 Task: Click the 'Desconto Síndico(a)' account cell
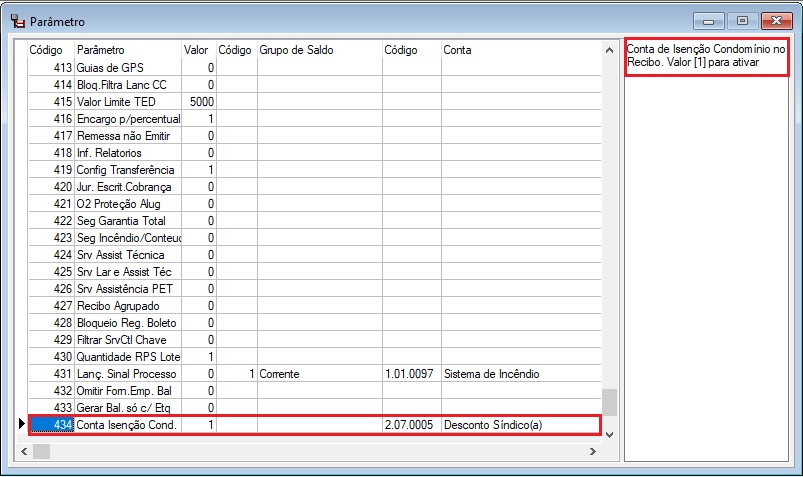(521, 425)
